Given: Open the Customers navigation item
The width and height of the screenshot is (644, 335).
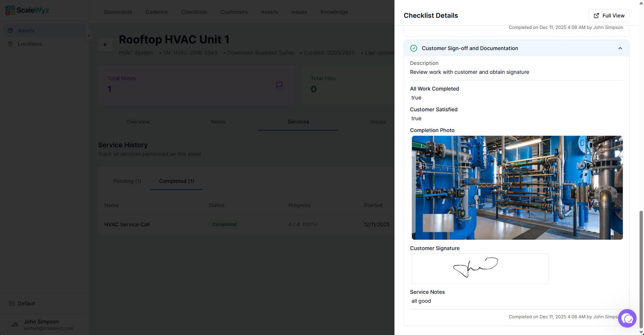Looking at the screenshot, I should coord(234,12).
